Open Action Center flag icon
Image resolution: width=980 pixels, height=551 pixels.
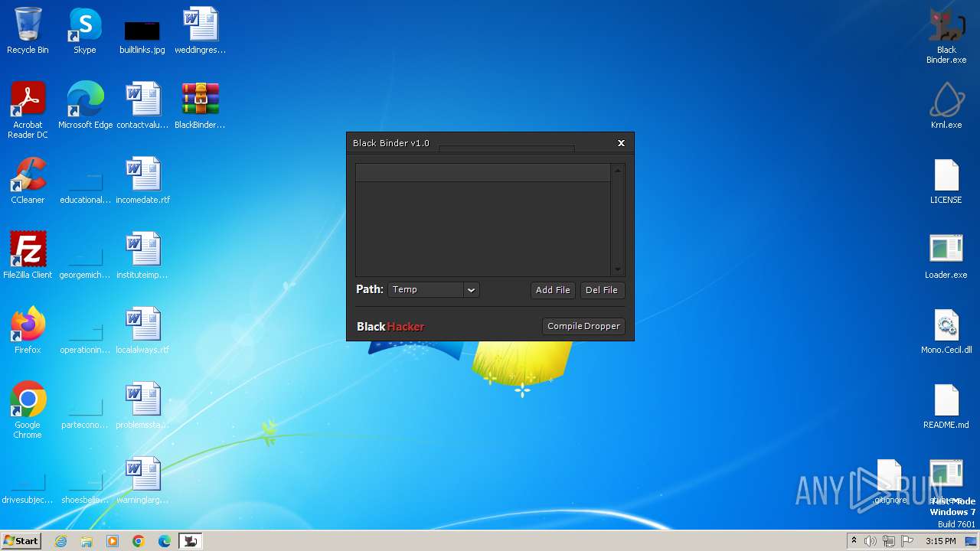coord(907,541)
